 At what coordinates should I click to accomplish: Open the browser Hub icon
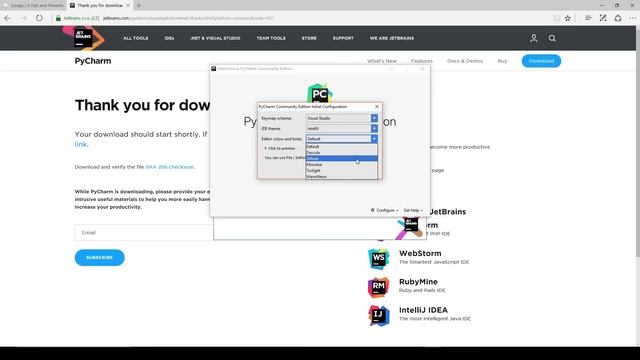(x=588, y=18)
